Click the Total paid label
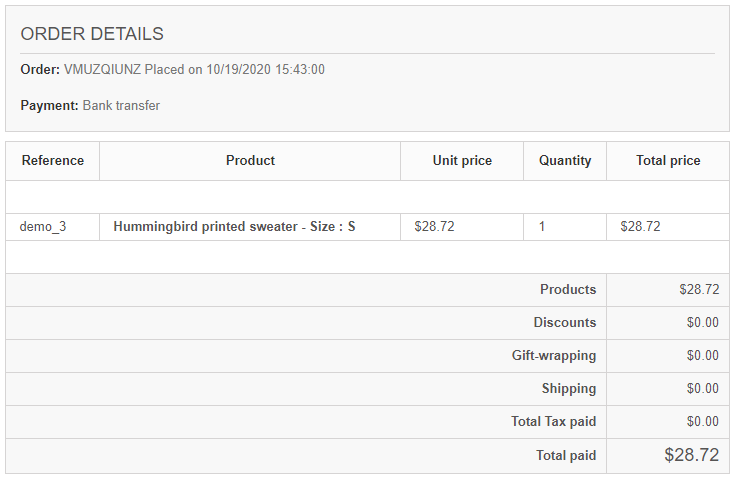This screenshot has height=479, width=736. click(566, 456)
